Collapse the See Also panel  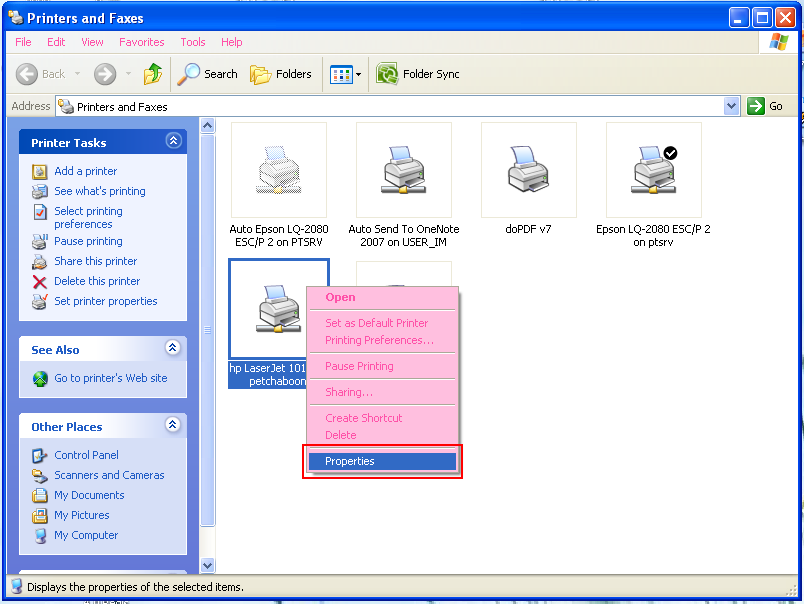(x=173, y=349)
